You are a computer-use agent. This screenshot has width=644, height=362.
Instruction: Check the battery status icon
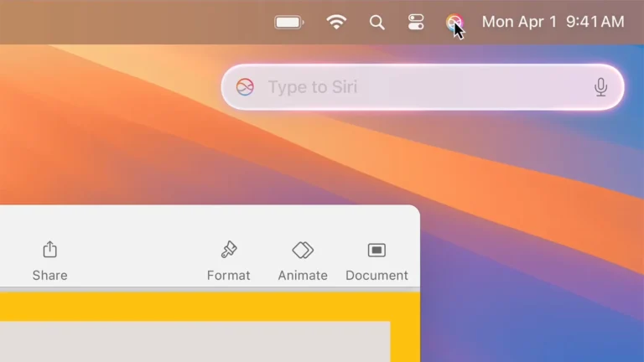tap(289, 22)
